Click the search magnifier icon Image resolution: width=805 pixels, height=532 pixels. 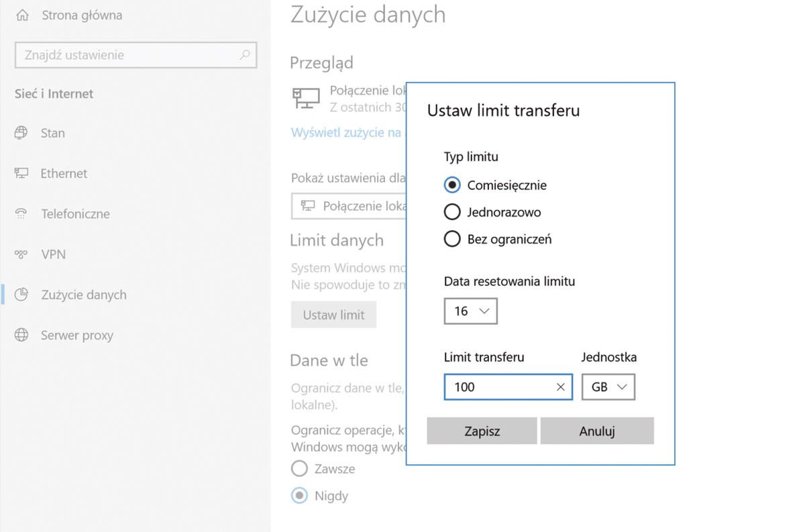(245, 55)
